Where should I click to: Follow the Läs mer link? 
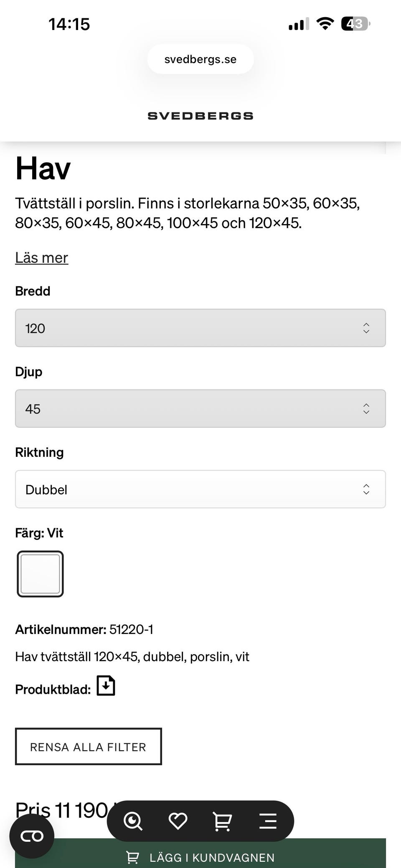pos(42,258)
